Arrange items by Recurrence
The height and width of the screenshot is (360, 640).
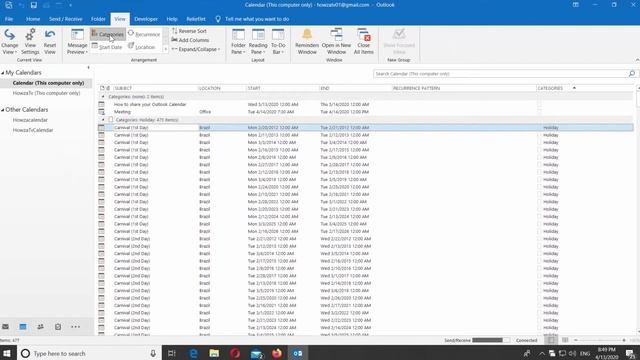(x=144, y=34)
